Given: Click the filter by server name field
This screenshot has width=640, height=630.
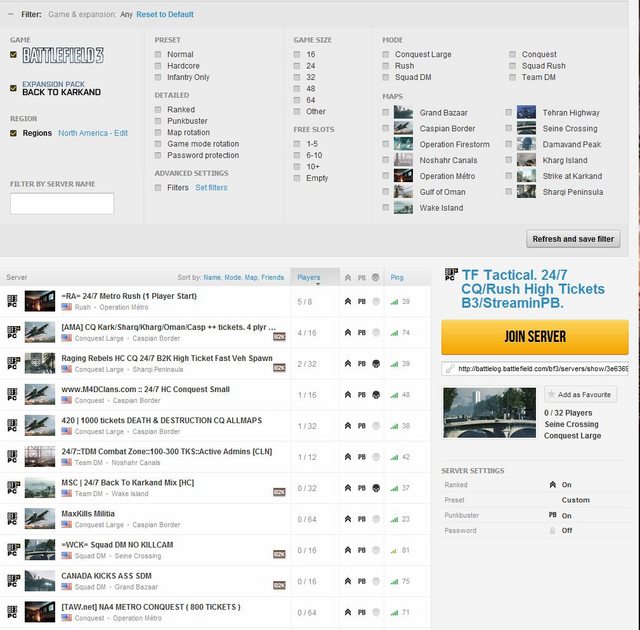Looking at the screenshot, I should click(x=62, y=204).
